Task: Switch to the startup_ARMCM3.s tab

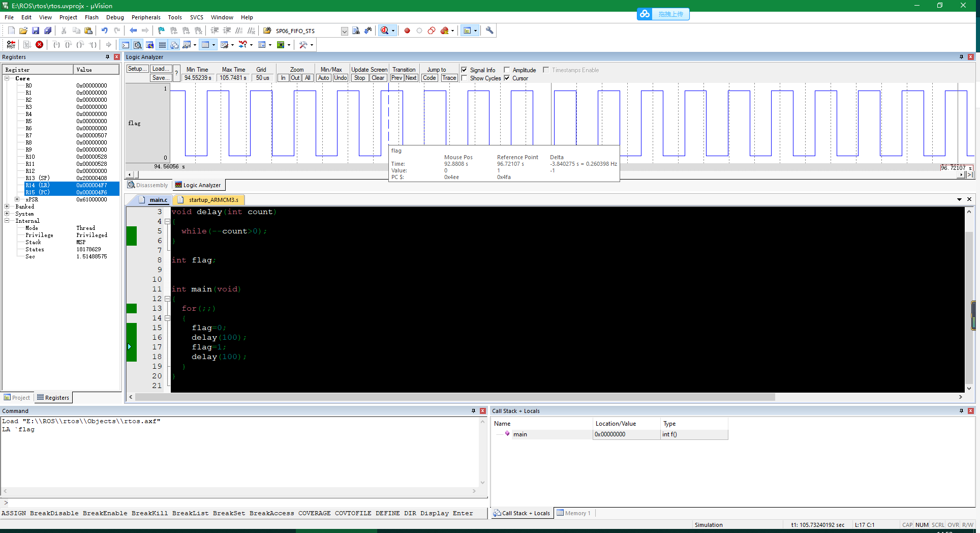Action: tap(209, 200)
